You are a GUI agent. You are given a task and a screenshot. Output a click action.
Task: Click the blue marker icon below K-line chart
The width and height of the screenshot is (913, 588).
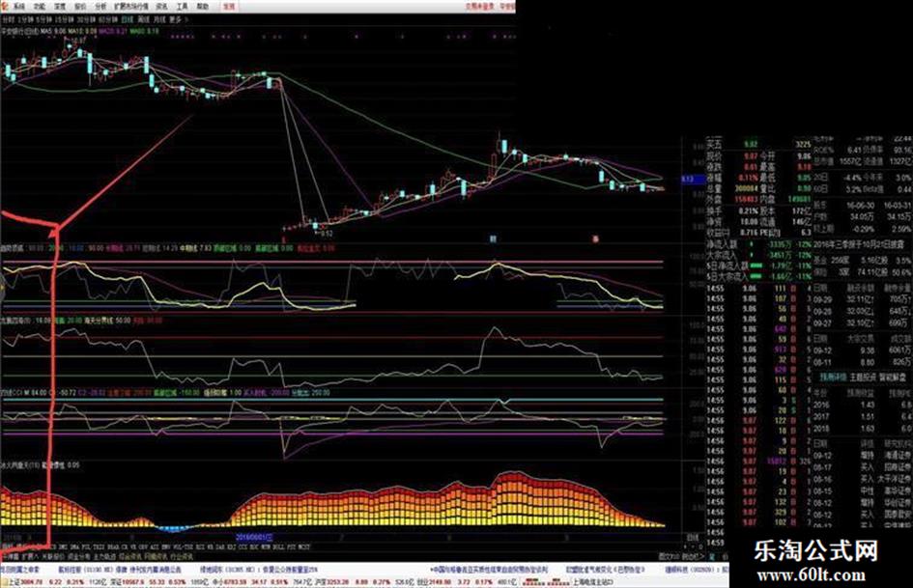point(493,238)
